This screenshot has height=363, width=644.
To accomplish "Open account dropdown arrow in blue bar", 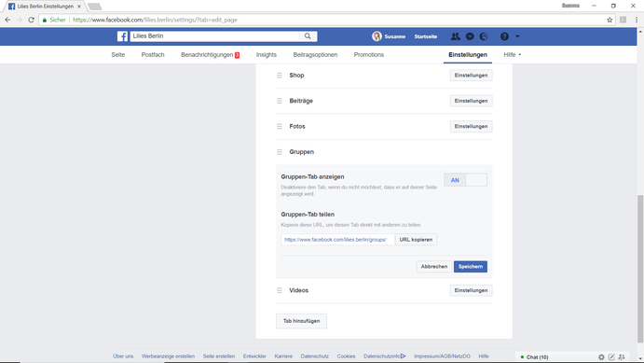I will coord(517,36).
